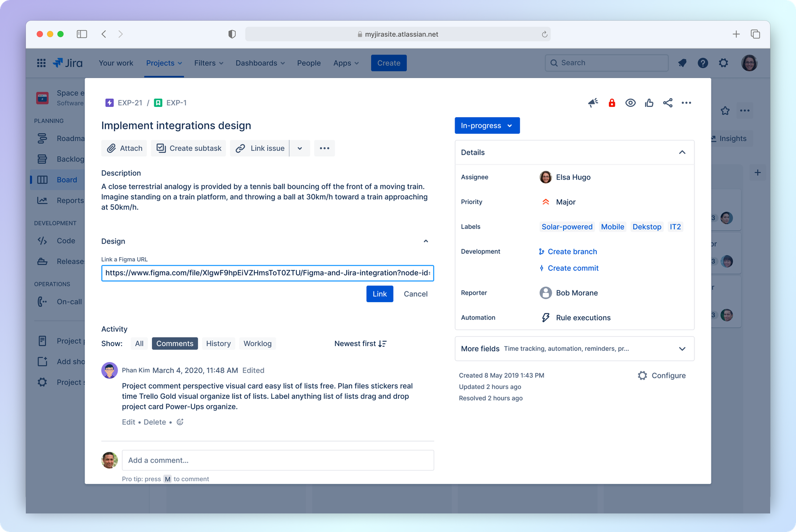Image resolution: width=796 pixels, height=532 pixels.
Task: Open the Jira help question mark icon
Action: pos(703,63)
